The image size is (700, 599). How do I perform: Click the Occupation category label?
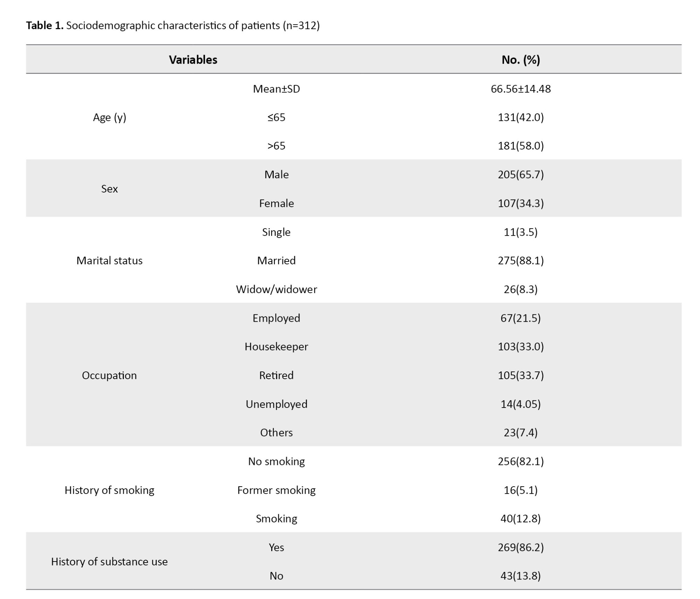(x=109, y=375)
